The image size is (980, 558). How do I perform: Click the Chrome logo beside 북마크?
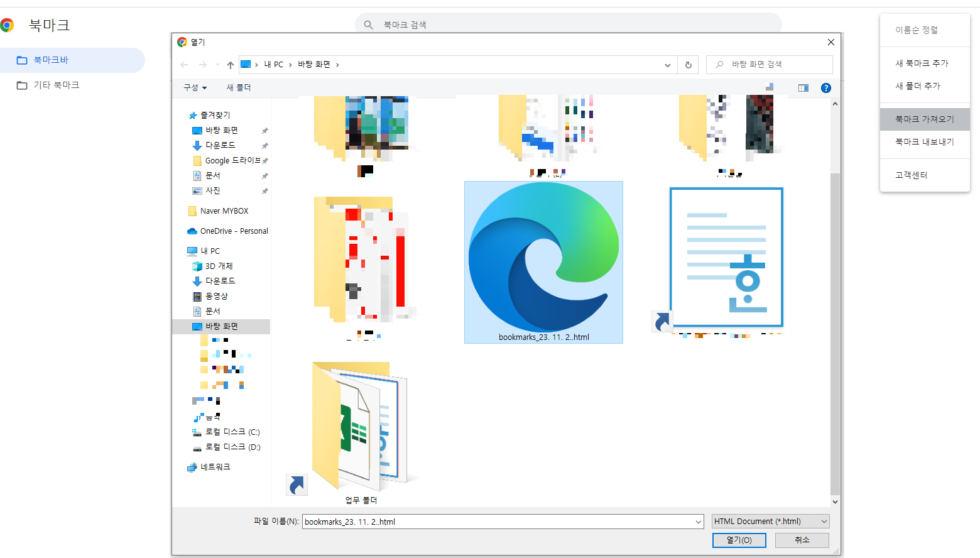7,25
